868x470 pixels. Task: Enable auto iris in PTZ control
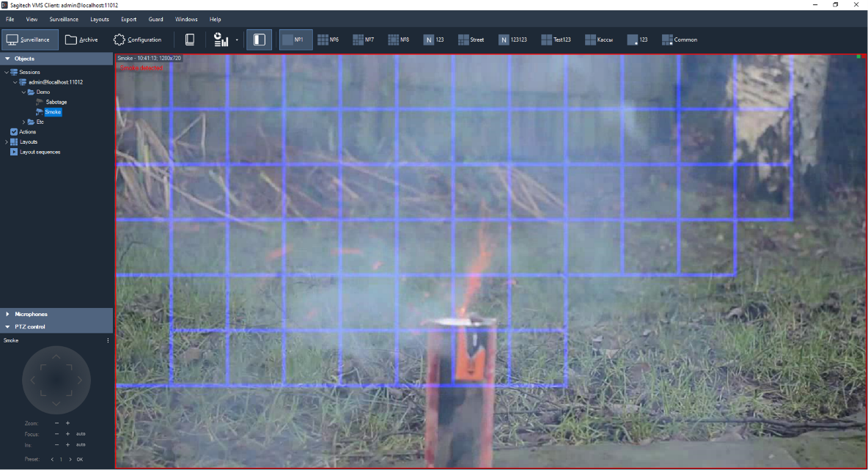(x=81, y=444)
